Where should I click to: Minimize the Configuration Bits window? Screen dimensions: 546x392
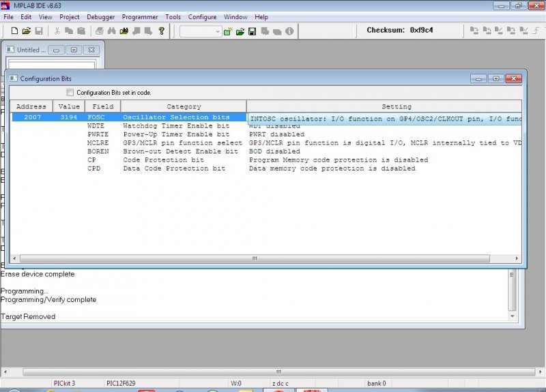pos(478,78)
